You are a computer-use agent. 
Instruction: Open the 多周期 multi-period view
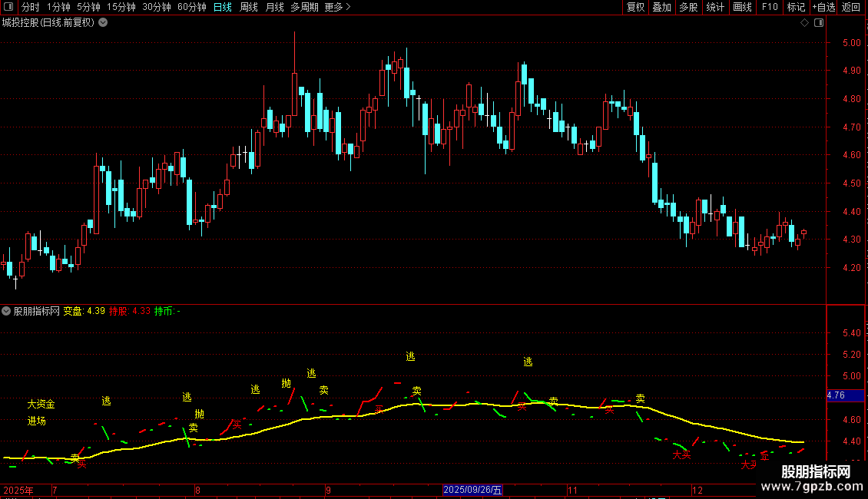tap(304, 7)
